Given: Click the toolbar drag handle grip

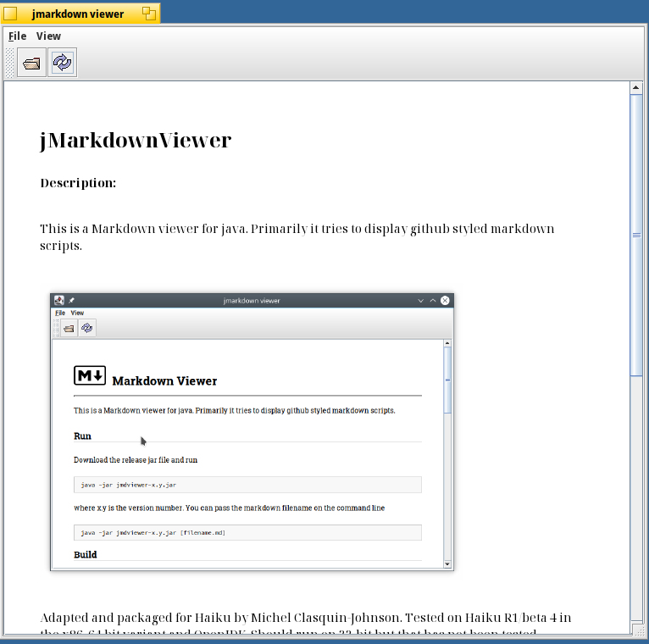Looking at the screenshot, I should [9, 63].
